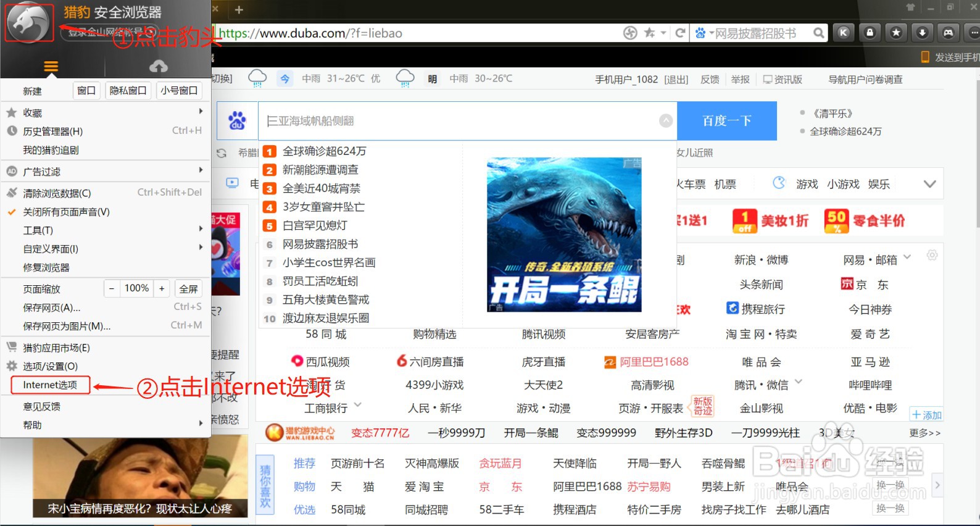
Task: Click the Baidu paw icon beside search field
Action: point(237,120)
